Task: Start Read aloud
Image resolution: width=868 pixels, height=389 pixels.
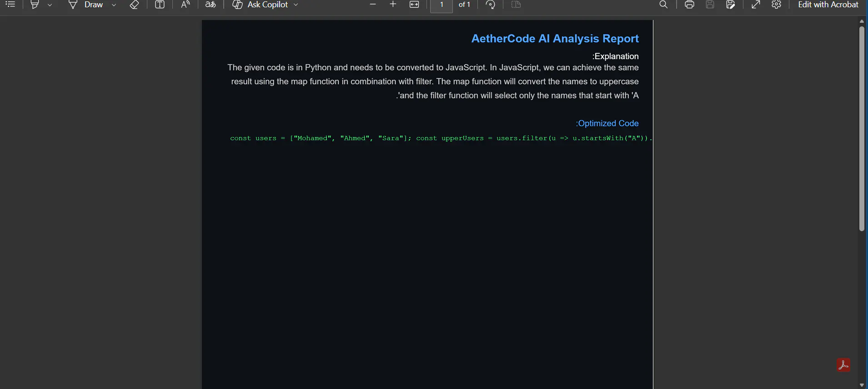Action: click(x=185, y=5)
